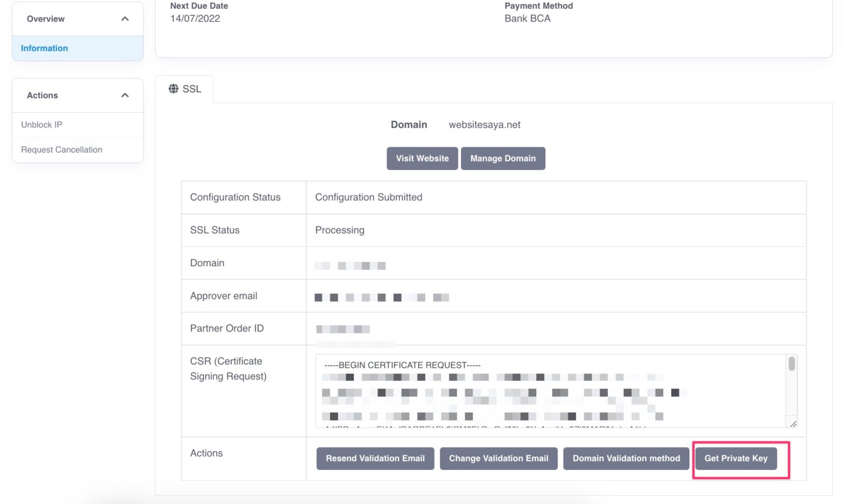Viewport: 845px width, 504px height.
Task: Click the Bank BCA payment method text
Action: tap(527, 19)
